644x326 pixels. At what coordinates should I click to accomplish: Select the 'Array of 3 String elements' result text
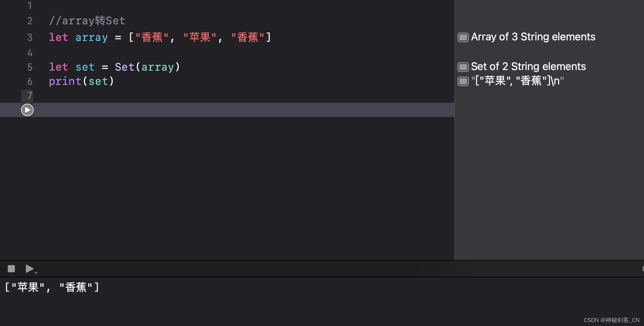tap(533, 37)
